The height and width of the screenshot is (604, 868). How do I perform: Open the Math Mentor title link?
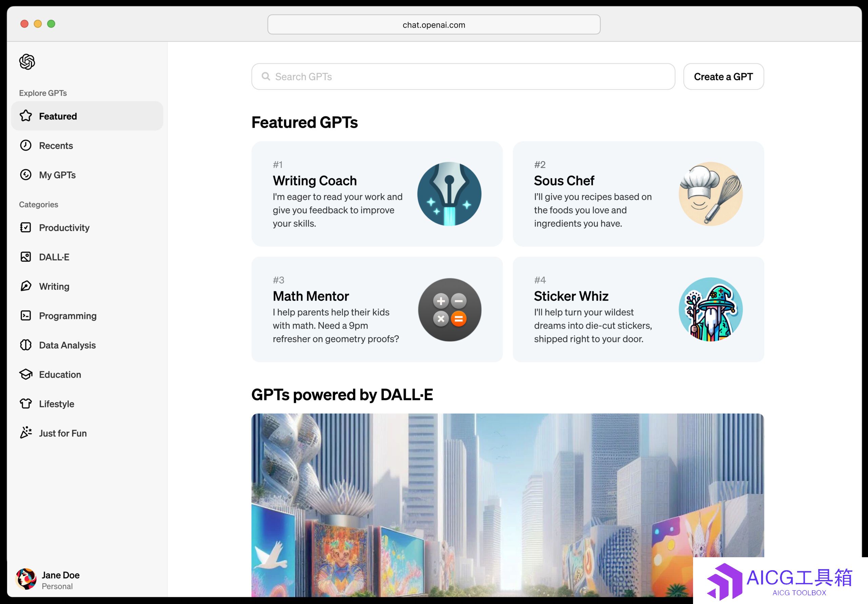pyautogui.click(x=311, y=296)
